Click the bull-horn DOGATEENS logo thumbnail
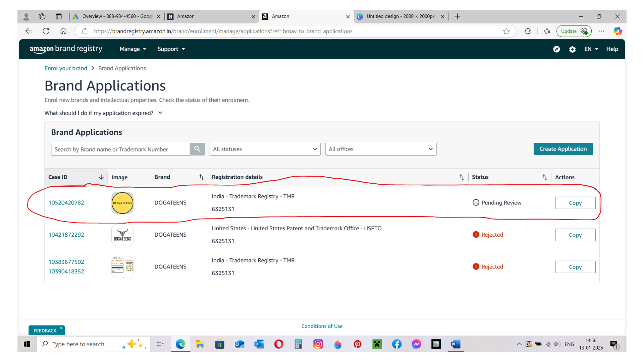The image size is (644, 362). point(122,235)
